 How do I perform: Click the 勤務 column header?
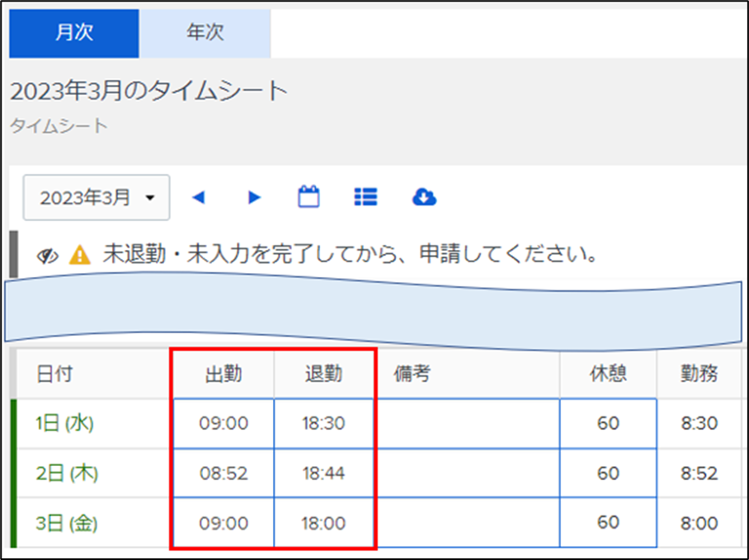coord(699,374)
